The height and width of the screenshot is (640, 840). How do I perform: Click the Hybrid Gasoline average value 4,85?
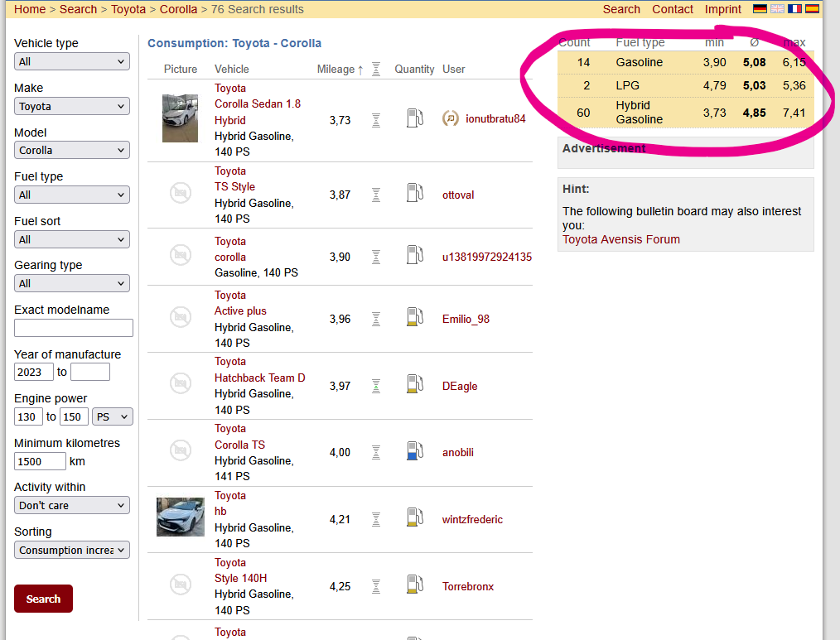[755, 113]
